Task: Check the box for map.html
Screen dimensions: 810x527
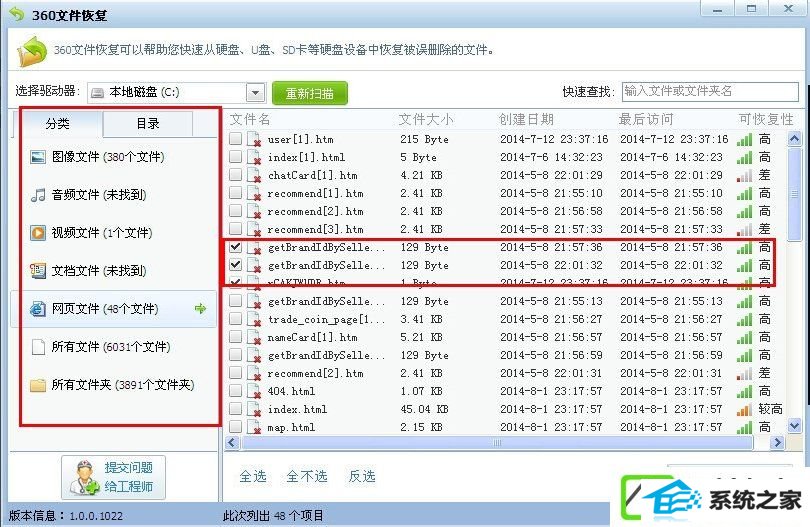Action: 236,427
